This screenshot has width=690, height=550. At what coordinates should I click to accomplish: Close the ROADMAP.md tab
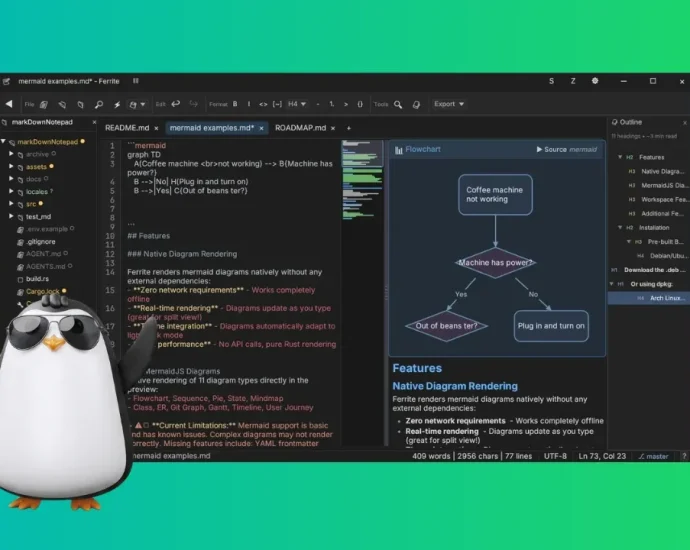(333, 128)
